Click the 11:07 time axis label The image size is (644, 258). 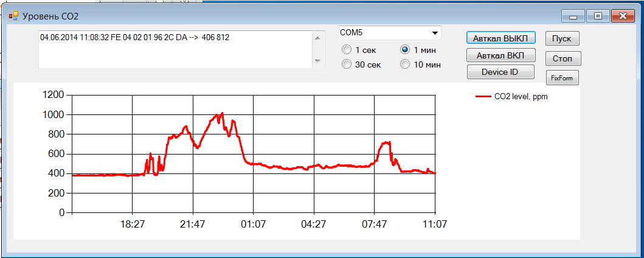435,225
